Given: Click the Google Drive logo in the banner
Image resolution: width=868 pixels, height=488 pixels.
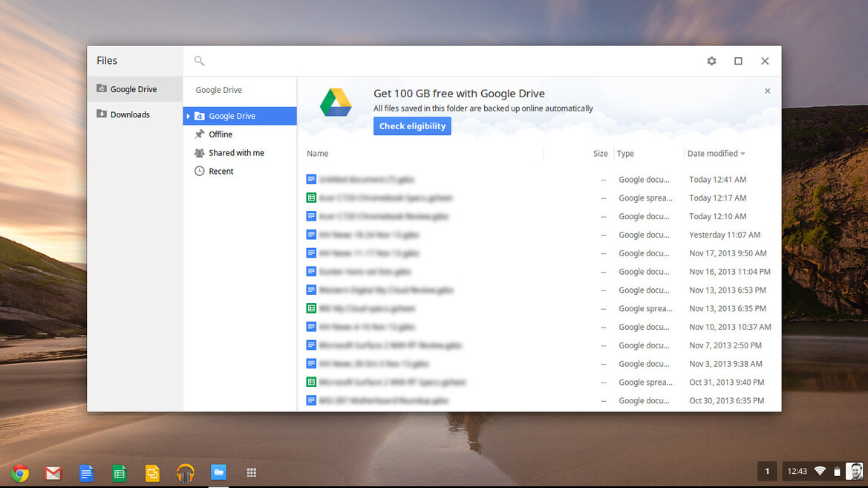Looking at the screenshot, I should 336,103.
